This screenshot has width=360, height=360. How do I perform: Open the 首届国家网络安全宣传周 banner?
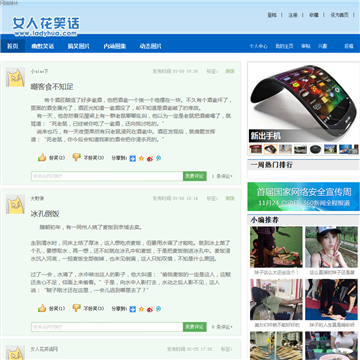(303, 197)
